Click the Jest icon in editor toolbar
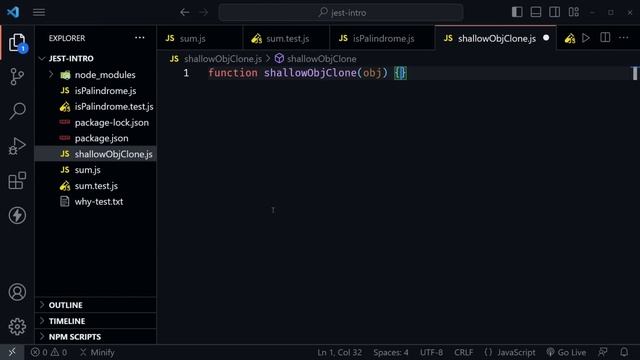 coord(570,38)
